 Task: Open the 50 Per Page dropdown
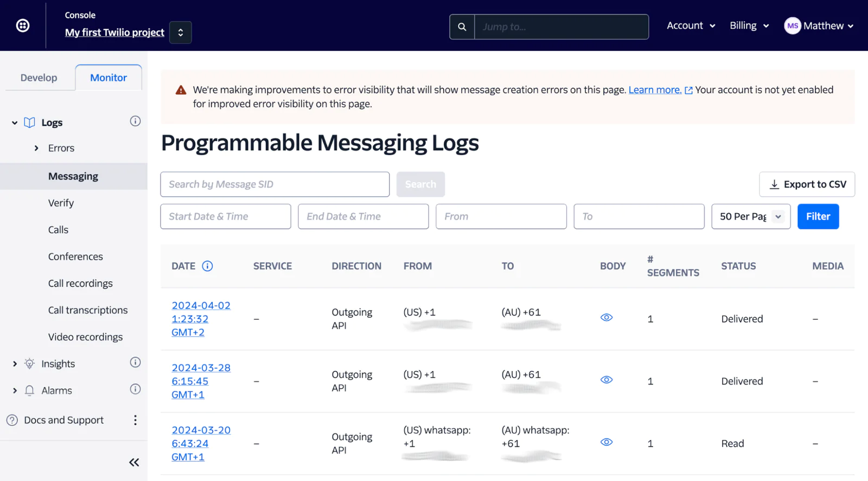[751, 216]
